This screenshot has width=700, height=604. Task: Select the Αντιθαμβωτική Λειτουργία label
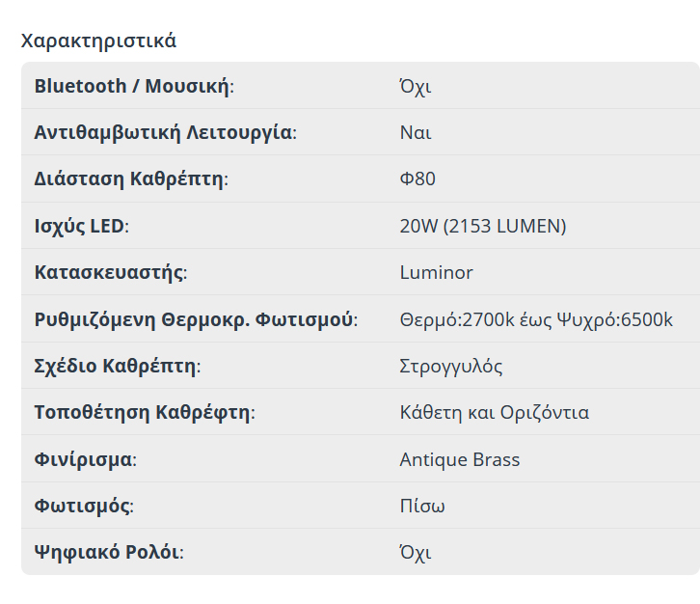coord(165,132)
